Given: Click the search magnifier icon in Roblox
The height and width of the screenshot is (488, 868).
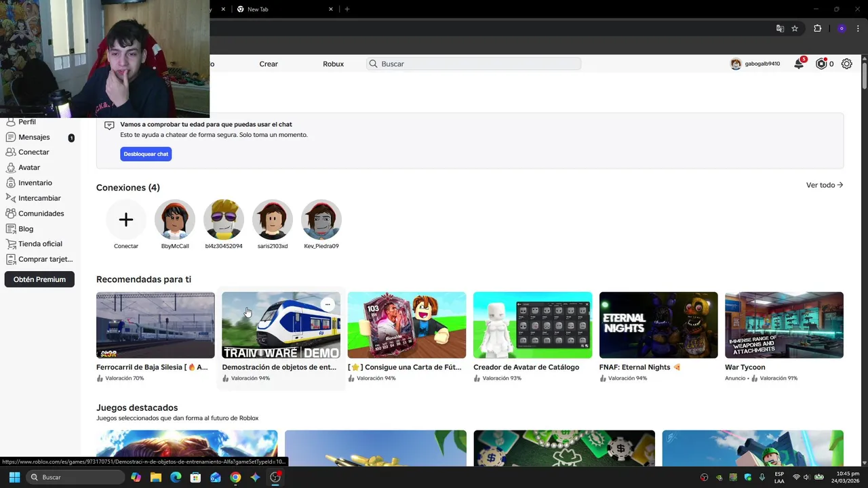Looking at the screenshot, I should coord(373,64).
